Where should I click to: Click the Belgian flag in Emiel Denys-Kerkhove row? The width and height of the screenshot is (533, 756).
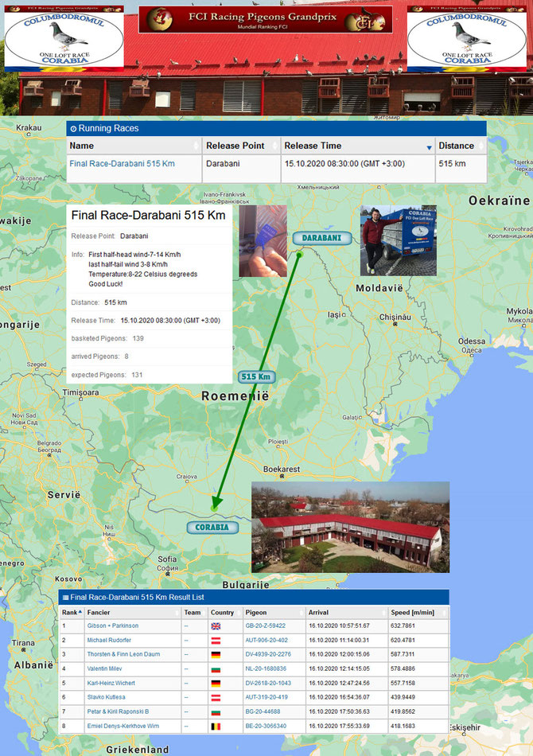[216, 727]
